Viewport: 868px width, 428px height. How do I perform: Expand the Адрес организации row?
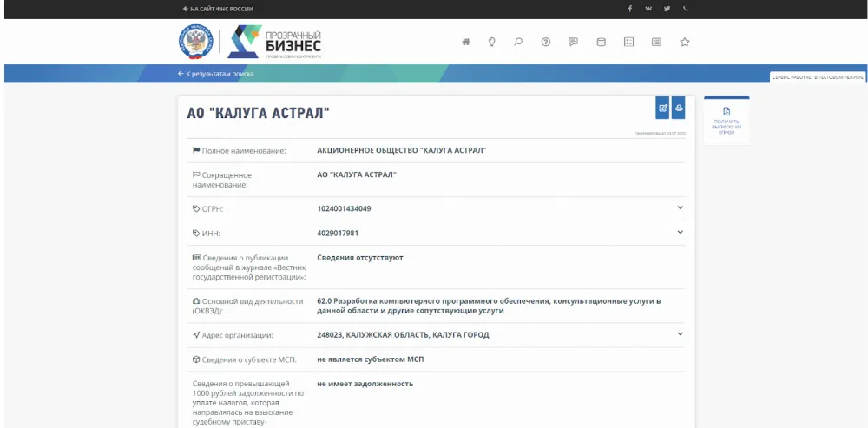click(x=681, y=334)
